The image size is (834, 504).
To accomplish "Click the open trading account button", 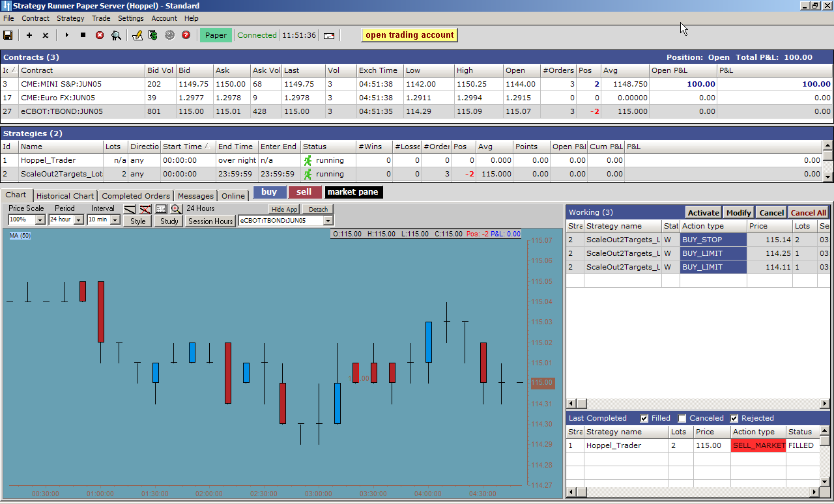I will pos(409,35).
